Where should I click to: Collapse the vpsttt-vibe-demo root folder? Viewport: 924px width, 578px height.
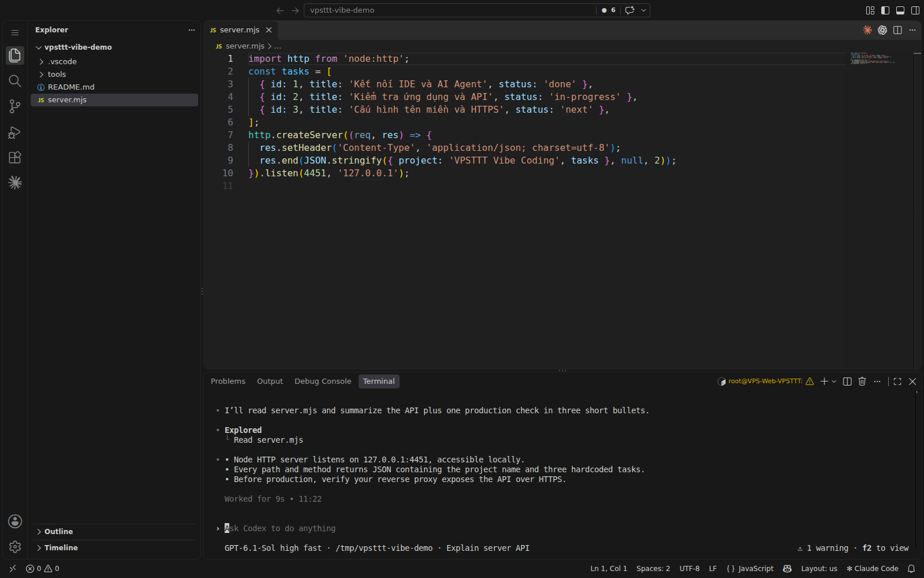[114, 47]
